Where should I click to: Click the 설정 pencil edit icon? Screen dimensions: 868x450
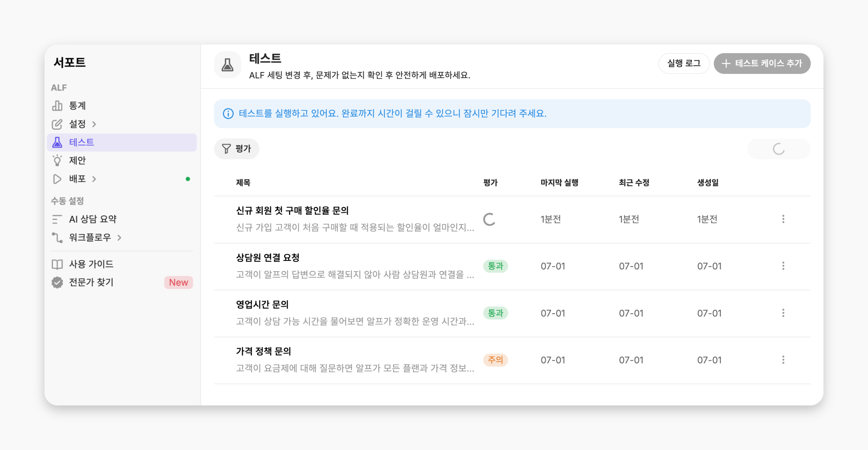[x=57, y=124]
